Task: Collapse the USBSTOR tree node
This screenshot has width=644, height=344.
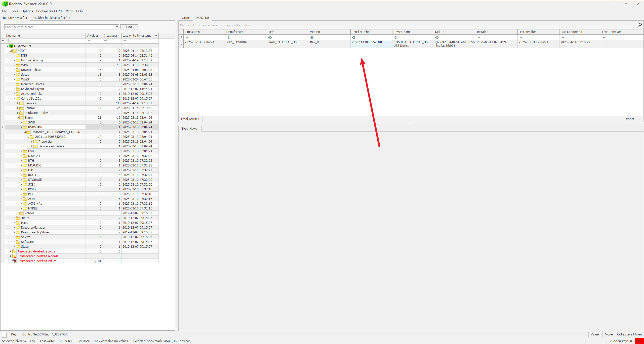Action: [21, 127]
